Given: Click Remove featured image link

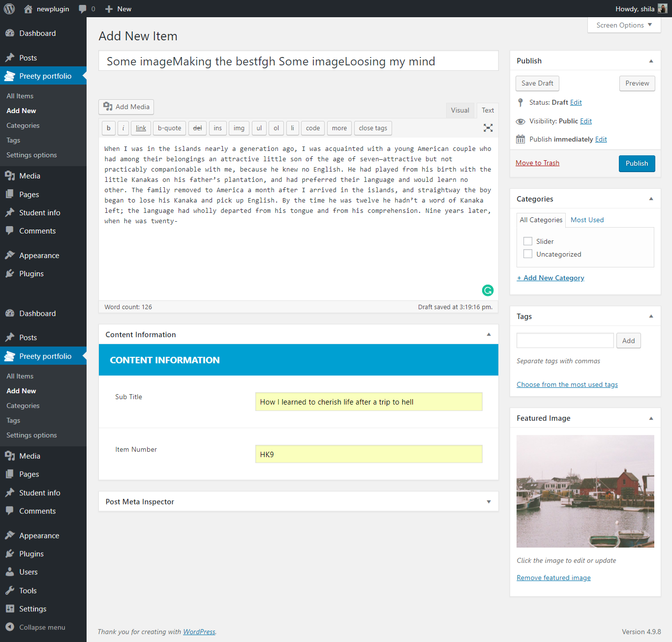Looking at the screenshot, I should tap(553, 578).
